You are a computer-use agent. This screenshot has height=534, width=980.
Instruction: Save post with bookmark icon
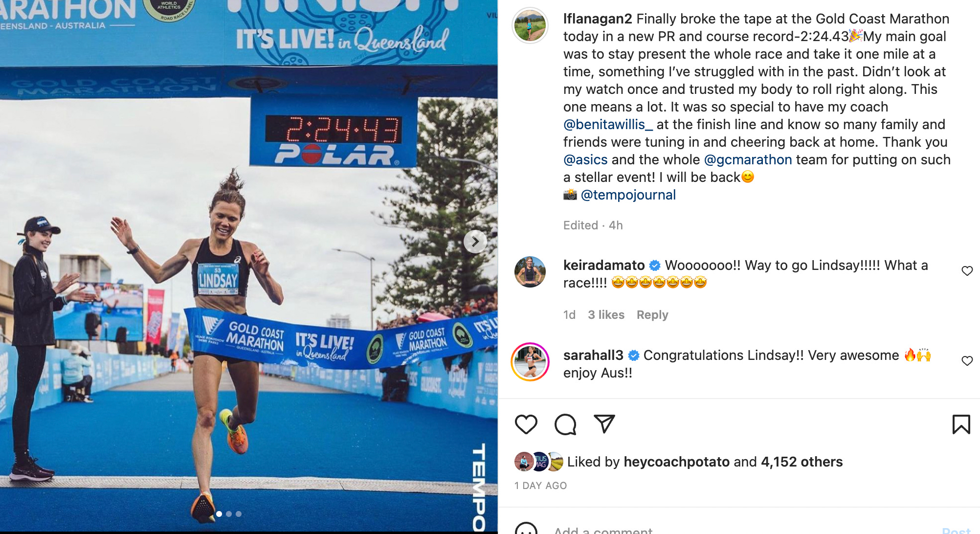pos(961,424)
